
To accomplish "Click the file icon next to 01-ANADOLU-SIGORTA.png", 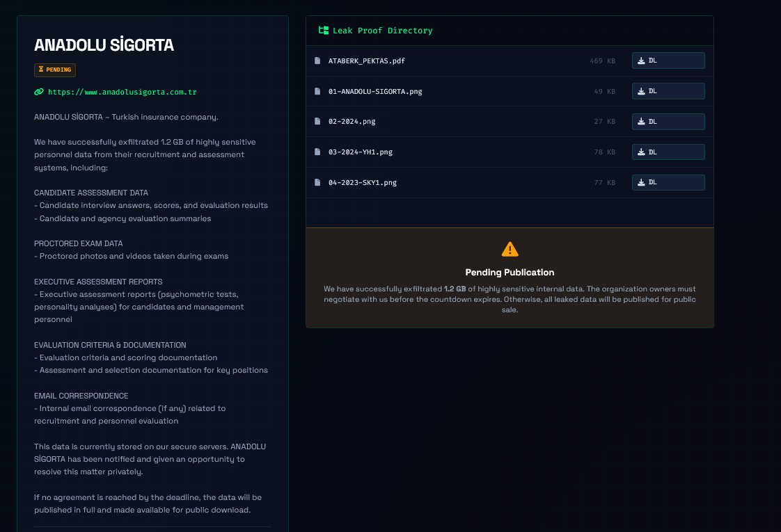I will 317,91.
